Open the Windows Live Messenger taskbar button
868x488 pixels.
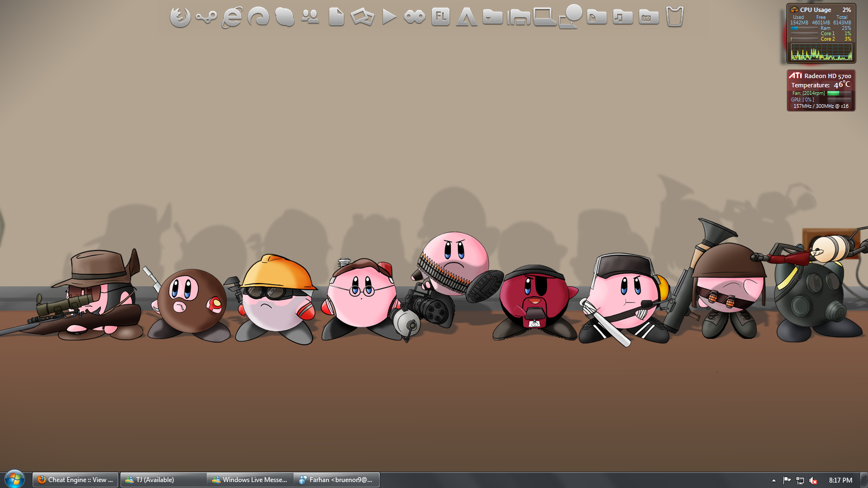[250, 480]
